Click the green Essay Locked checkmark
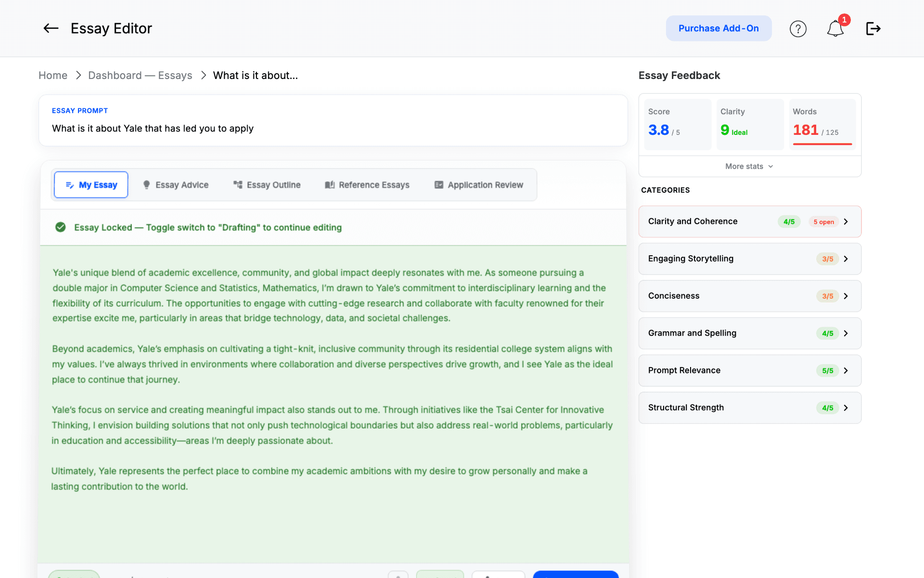 [60, 227]
